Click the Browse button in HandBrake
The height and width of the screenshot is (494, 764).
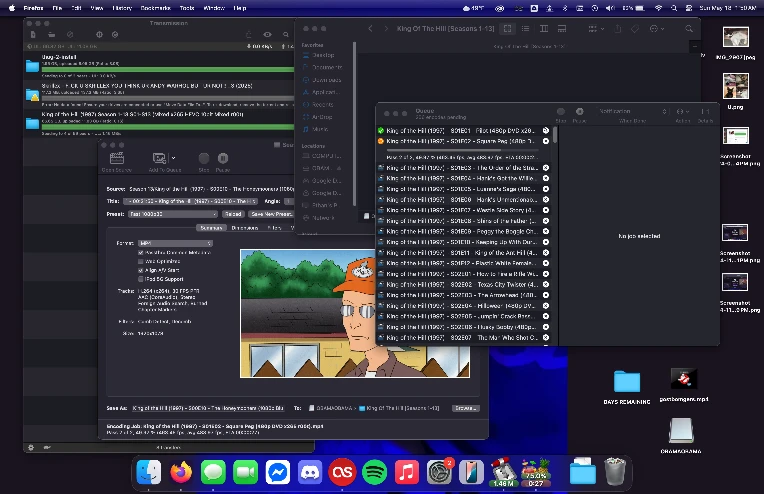(465, 408)
